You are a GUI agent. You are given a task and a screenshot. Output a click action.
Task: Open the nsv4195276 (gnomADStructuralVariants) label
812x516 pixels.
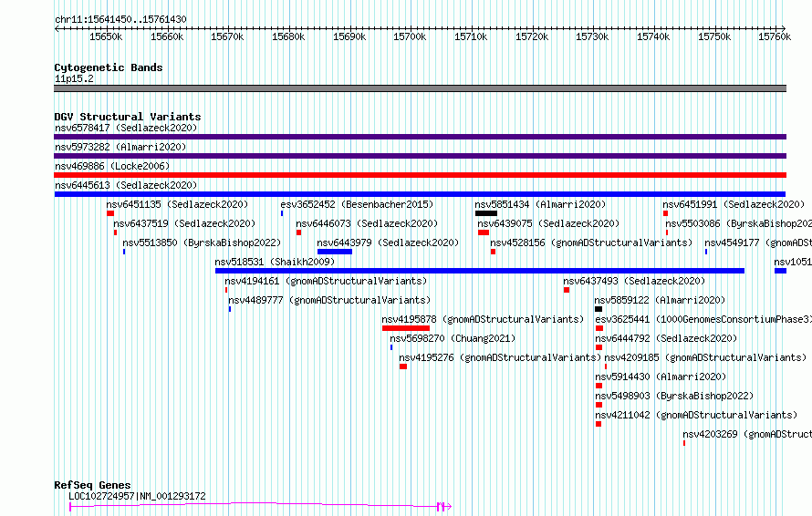(500, 357)
